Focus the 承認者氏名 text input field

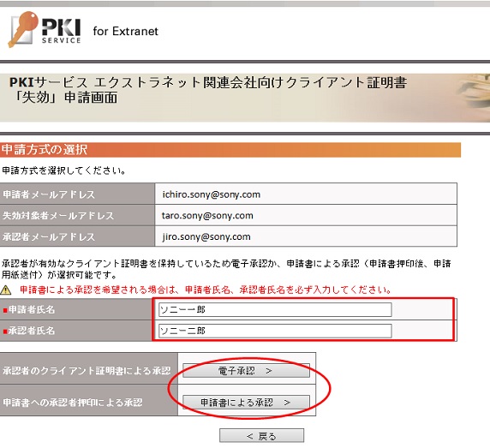pos(275,331)
